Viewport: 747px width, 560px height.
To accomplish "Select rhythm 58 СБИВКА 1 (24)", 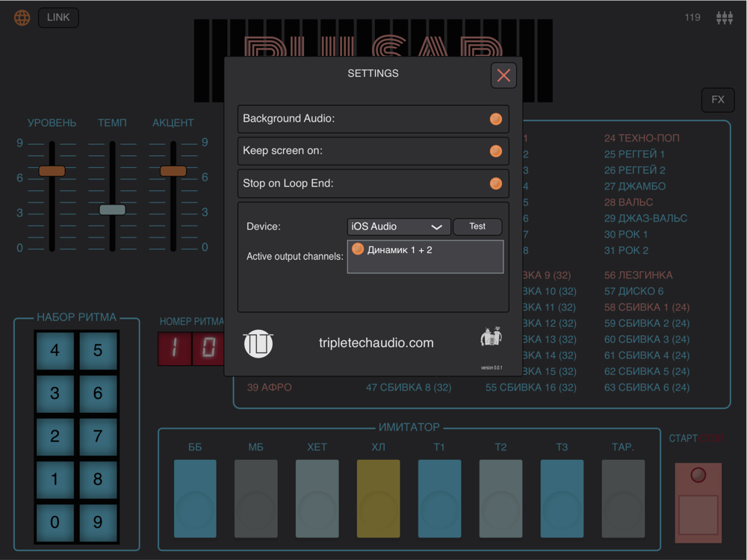I will [x=647, y=307].
